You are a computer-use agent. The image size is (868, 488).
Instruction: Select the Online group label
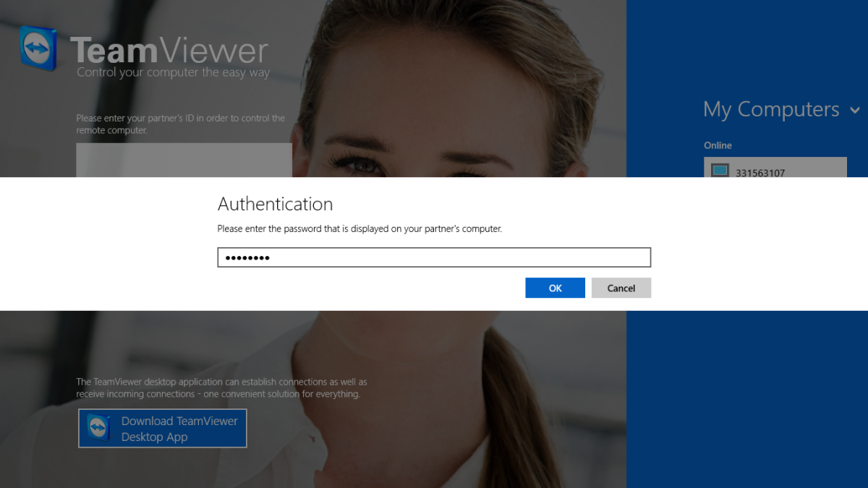[718, 145]
